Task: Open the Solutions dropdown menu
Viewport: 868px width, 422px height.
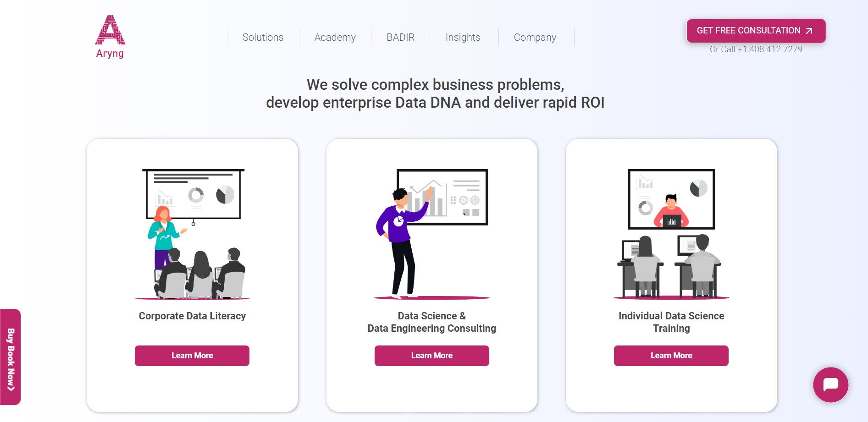Action: point(262,37)
